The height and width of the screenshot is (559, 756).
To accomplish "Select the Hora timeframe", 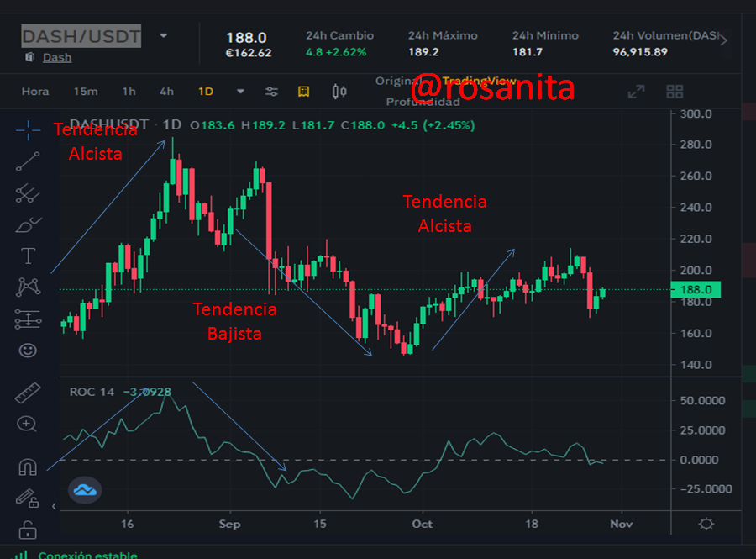I will coord(35,91).
